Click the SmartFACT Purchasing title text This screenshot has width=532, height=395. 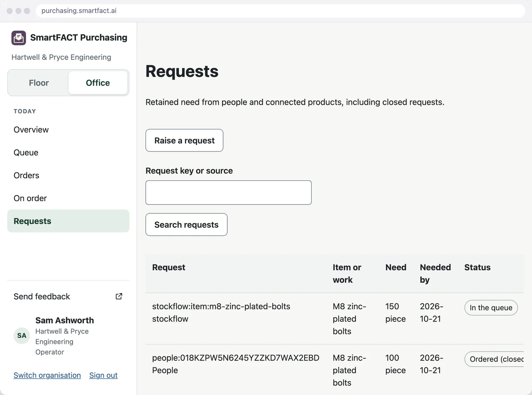[x=79, y=37]
